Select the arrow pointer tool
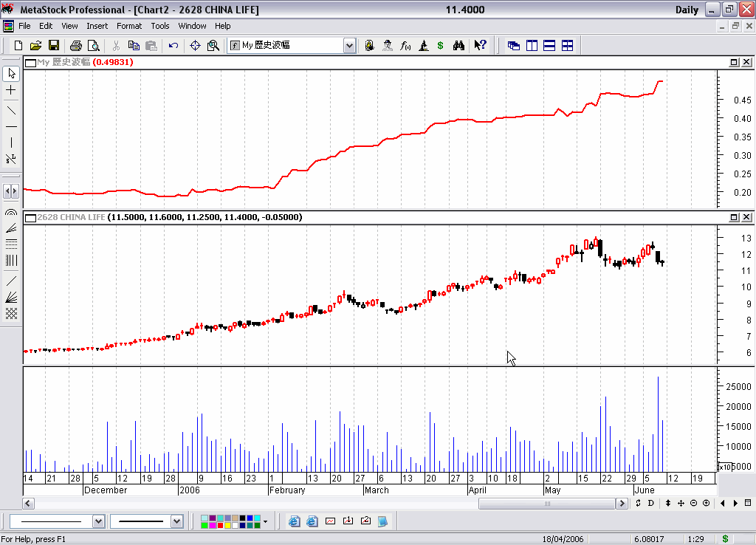Viewport: 756px width, 545px height. (11, 73)
